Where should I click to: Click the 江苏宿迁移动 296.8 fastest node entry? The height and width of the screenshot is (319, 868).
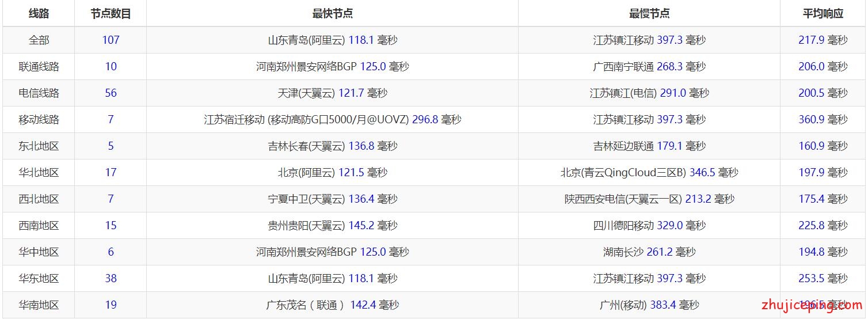332,120
